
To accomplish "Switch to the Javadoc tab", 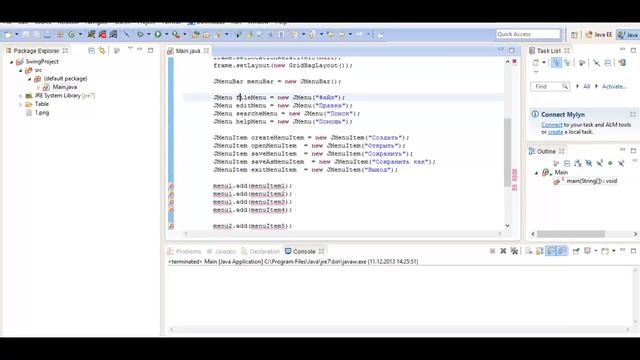I will tap(221, 251).
